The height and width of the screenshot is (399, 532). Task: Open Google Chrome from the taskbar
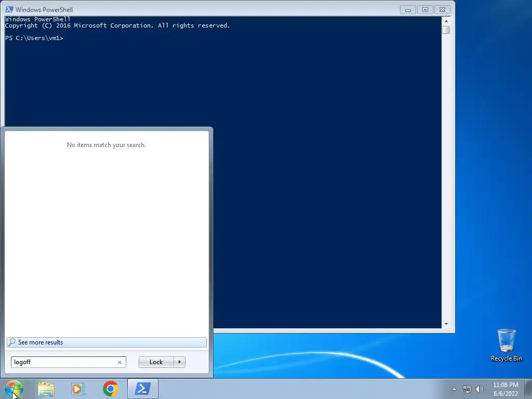[x=110, y=389]
